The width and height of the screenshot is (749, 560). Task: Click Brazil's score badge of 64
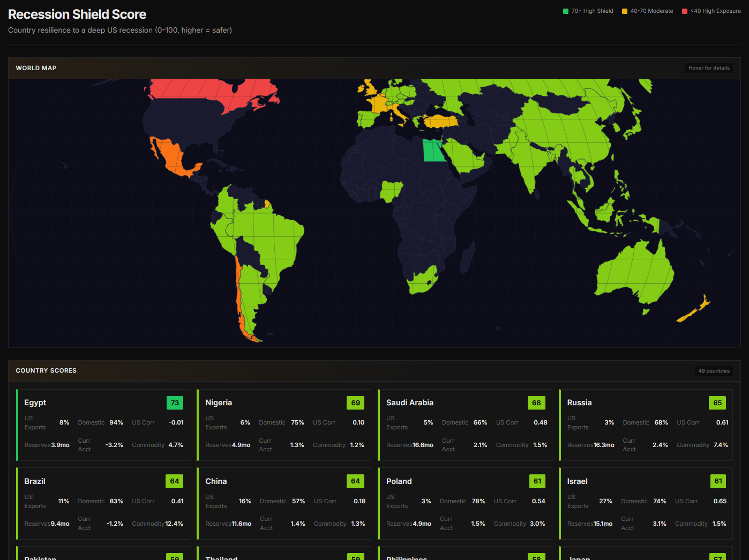point(174,481)
